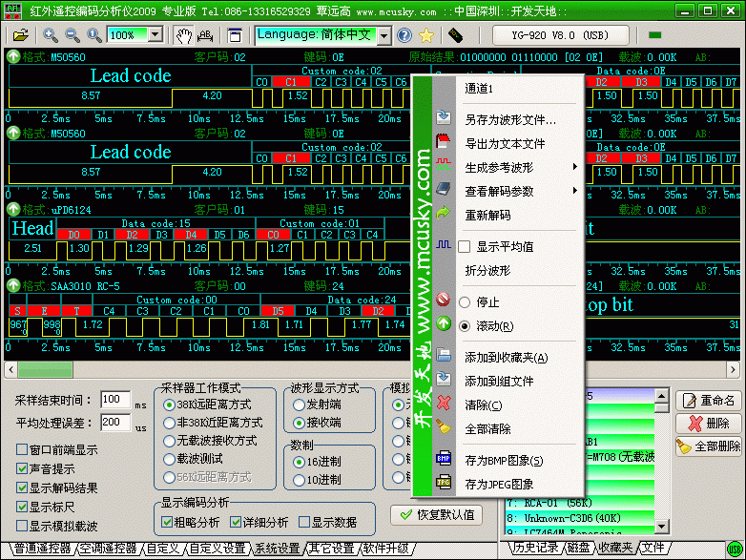Select the hand pan tool
Viewport: 746px width, 560px height.
coord(184,35)
